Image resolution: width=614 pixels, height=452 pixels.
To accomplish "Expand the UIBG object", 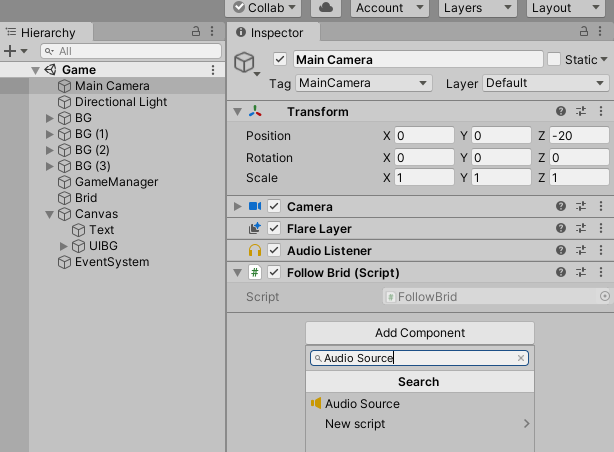I will tap(63, 246).
